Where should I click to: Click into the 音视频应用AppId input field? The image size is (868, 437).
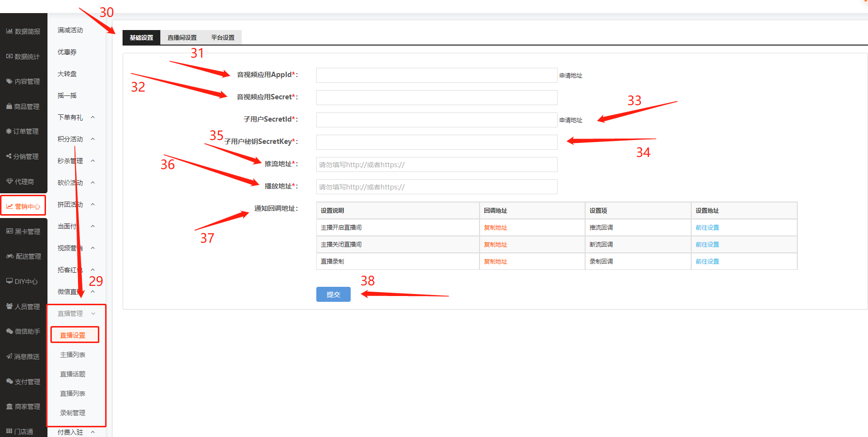coord(436,75)
